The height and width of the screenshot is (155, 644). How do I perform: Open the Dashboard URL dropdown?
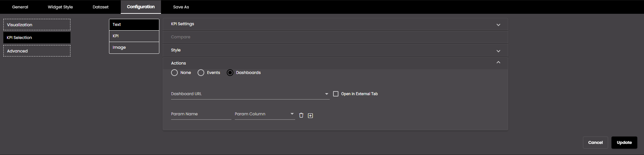click(250, 94)
